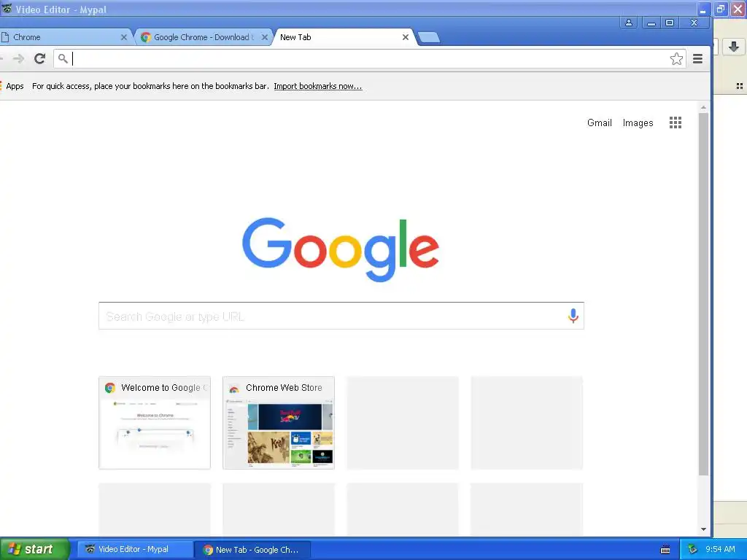Click the page scrollbar up arrow

click(704, 108)
